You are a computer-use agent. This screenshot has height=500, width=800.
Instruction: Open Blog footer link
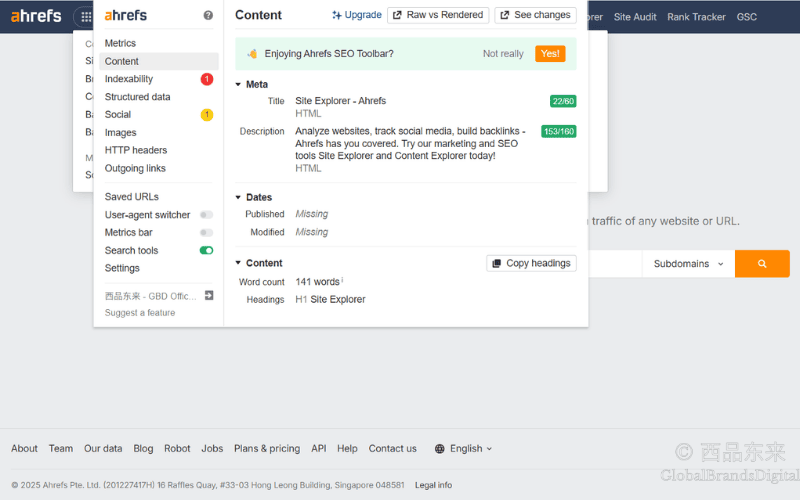point(143,448)
